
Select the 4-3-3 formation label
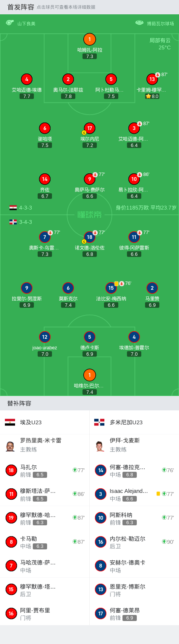26,208
